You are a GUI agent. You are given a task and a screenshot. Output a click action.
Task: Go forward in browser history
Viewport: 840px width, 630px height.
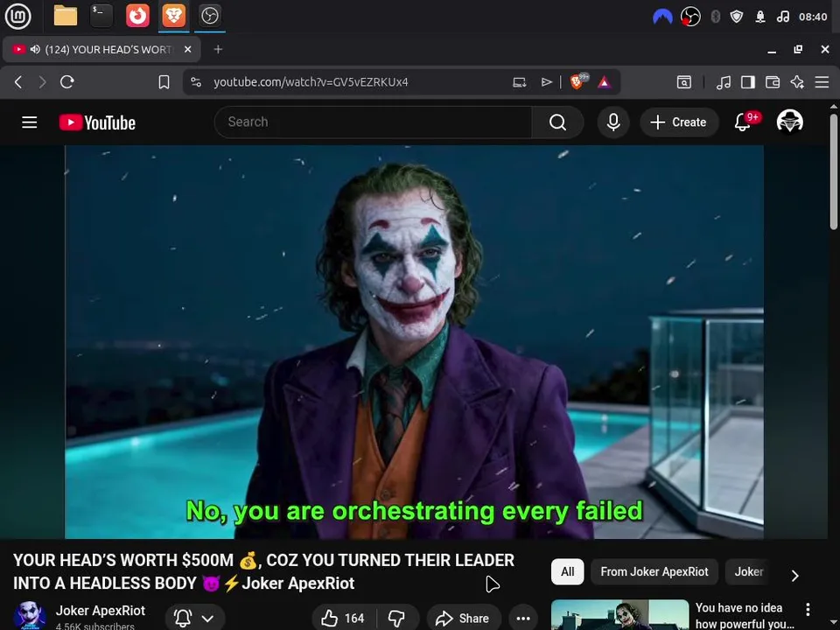coord(42,82)
